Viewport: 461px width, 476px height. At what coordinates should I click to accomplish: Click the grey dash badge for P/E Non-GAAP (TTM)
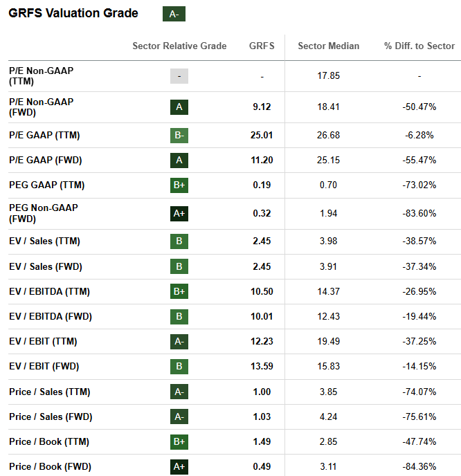pyautogui.click(x=179, y=76)
